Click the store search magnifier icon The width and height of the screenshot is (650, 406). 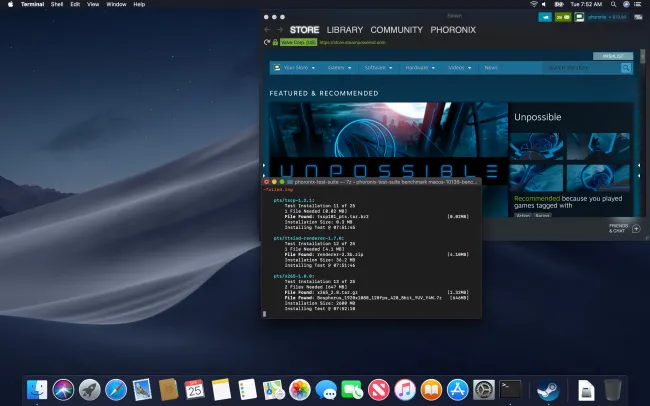pos(626,68)
